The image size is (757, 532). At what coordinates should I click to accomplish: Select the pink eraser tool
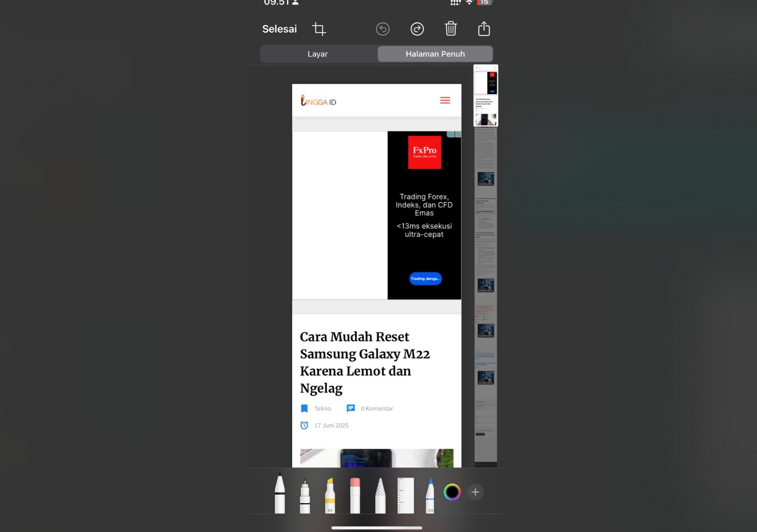pos(355,495)
